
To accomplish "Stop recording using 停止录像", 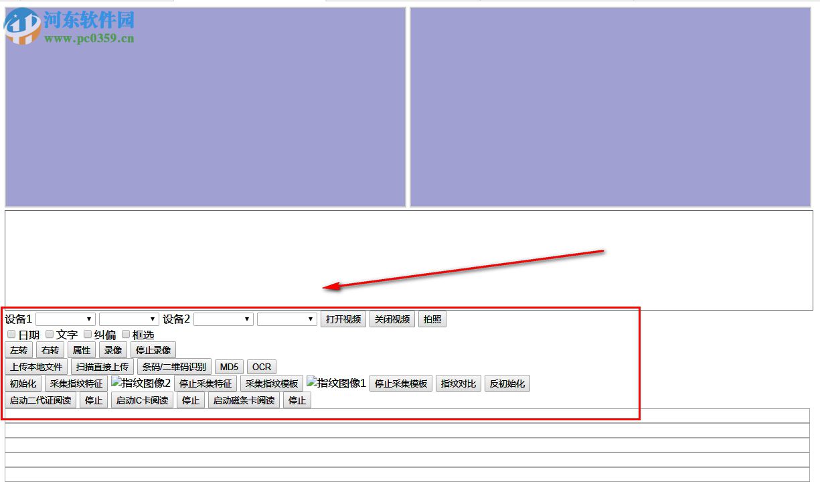I will [x=153, y=349].
